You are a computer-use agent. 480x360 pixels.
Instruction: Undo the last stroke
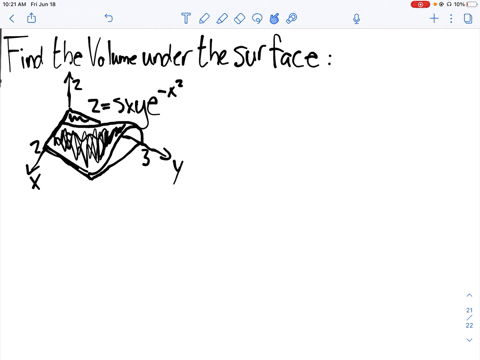point(109,18)
